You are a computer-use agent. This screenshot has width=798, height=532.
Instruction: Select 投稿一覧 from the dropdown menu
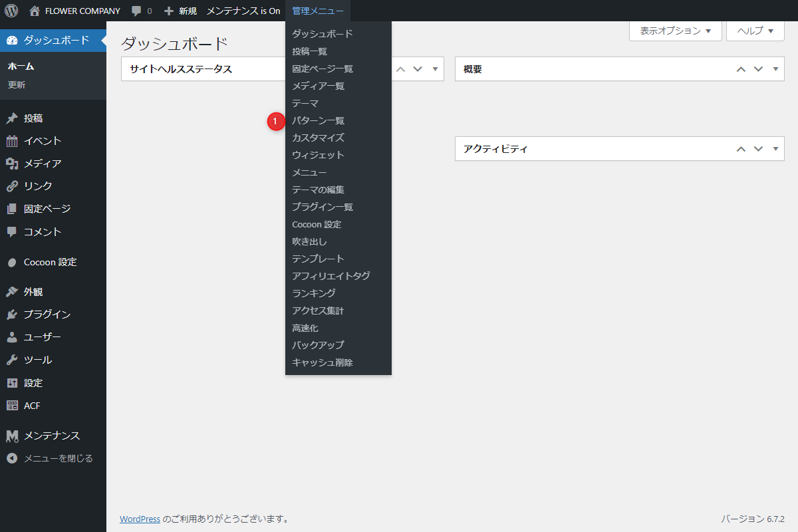(338, 51)
